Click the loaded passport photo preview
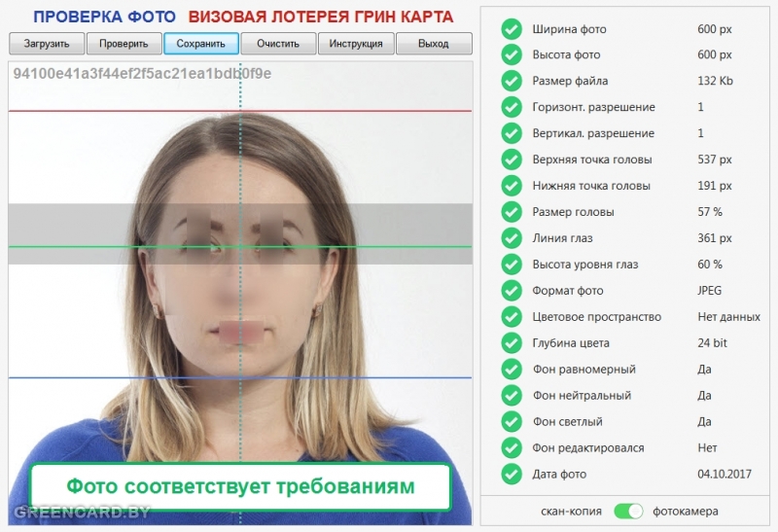This screenshot has height=532, width=778. (x=240, y=293)
